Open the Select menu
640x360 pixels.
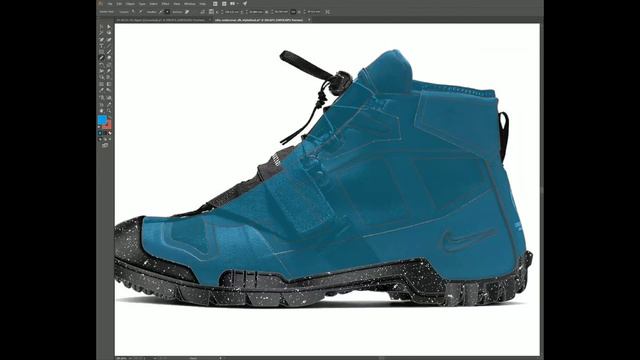153,4
